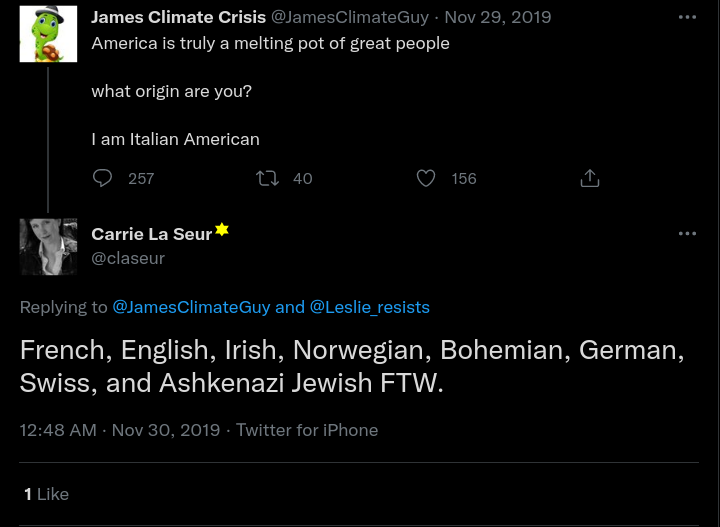Click the share icon on James's tweet

(x=590, y=178)
